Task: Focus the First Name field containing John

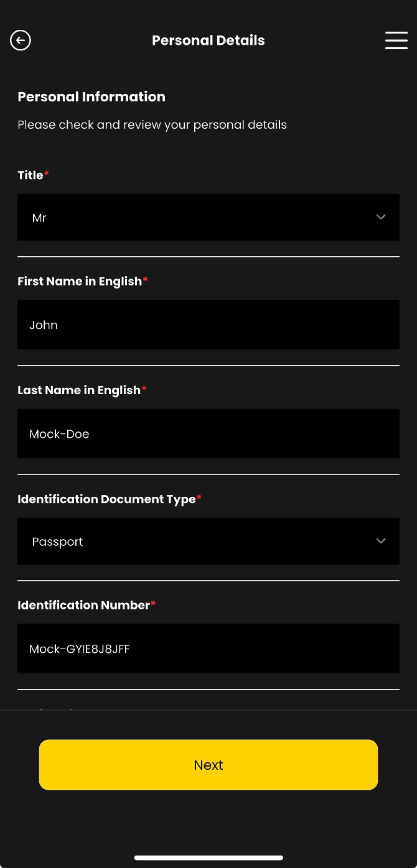Action: (208, 325)
